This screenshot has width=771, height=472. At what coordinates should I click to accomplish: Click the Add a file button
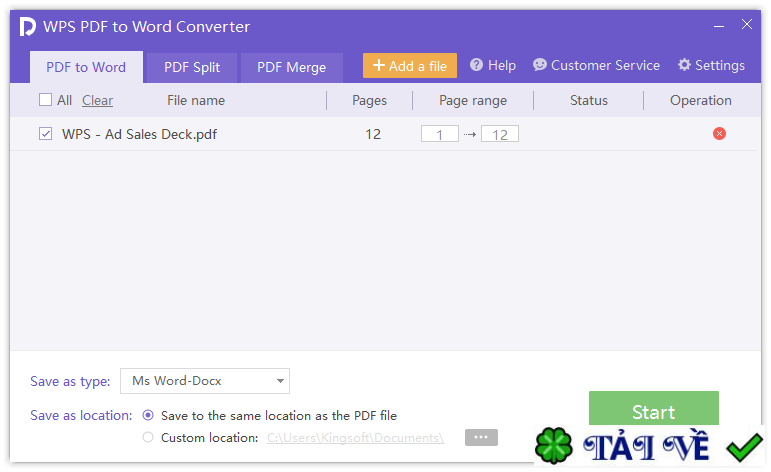pyautogui.click(x=410, y=65)
